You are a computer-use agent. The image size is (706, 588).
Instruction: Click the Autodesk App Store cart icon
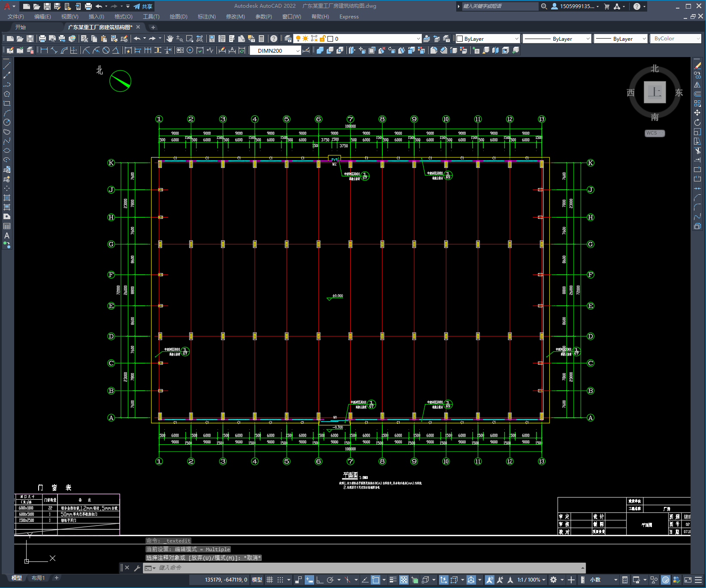coord(606,6)
